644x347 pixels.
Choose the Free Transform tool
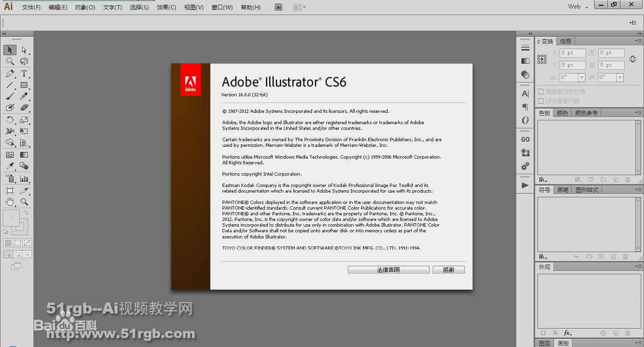24,131
